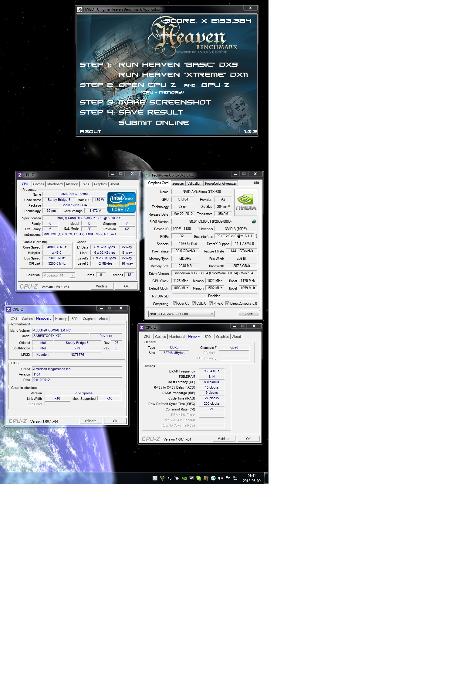The image size is (466, 700).
Task: Run Heaven "Basic" DX9 benchmark
Action: point(178,65)
